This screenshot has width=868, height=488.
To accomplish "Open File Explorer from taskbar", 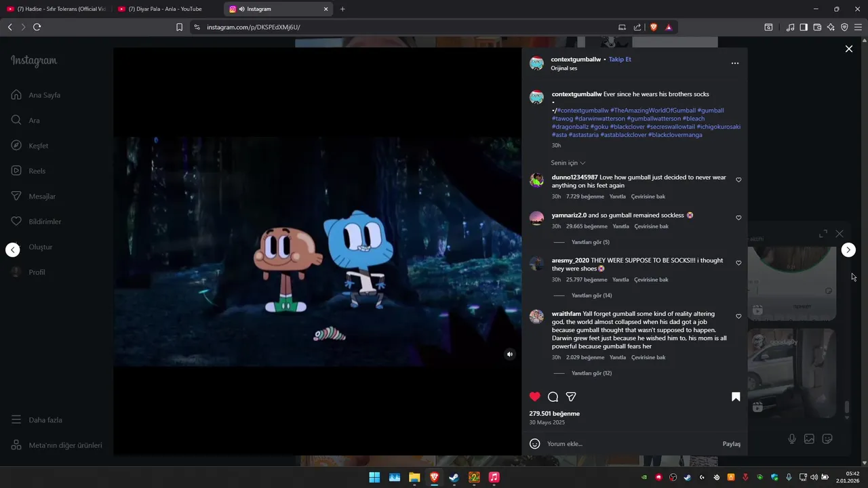I will (x=414, y=477).
